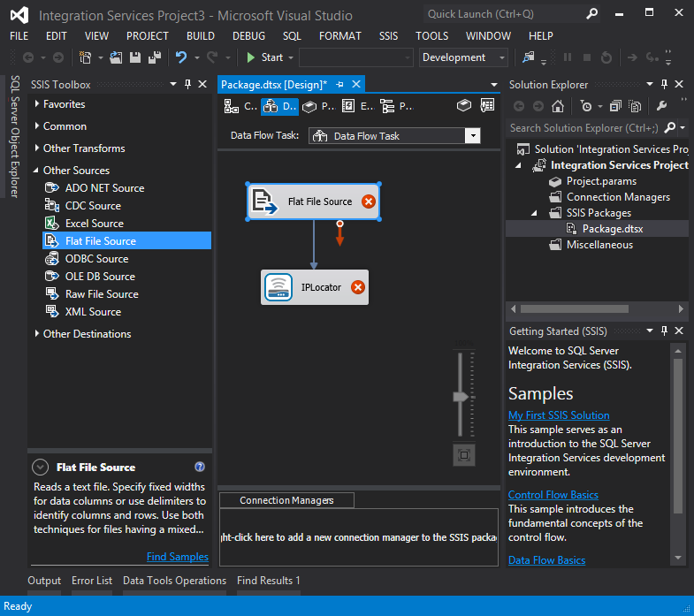
Task: Toggle auto-hide pin on Solution Explorer panel
Action: coord(664,85)
